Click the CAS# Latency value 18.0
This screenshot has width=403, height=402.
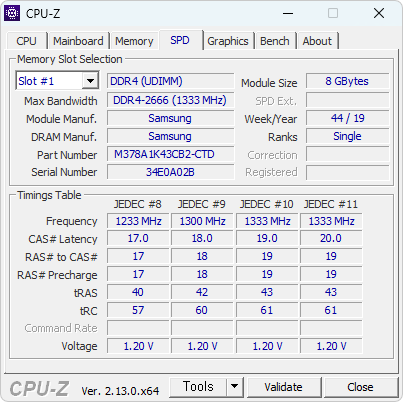[202, 239]
